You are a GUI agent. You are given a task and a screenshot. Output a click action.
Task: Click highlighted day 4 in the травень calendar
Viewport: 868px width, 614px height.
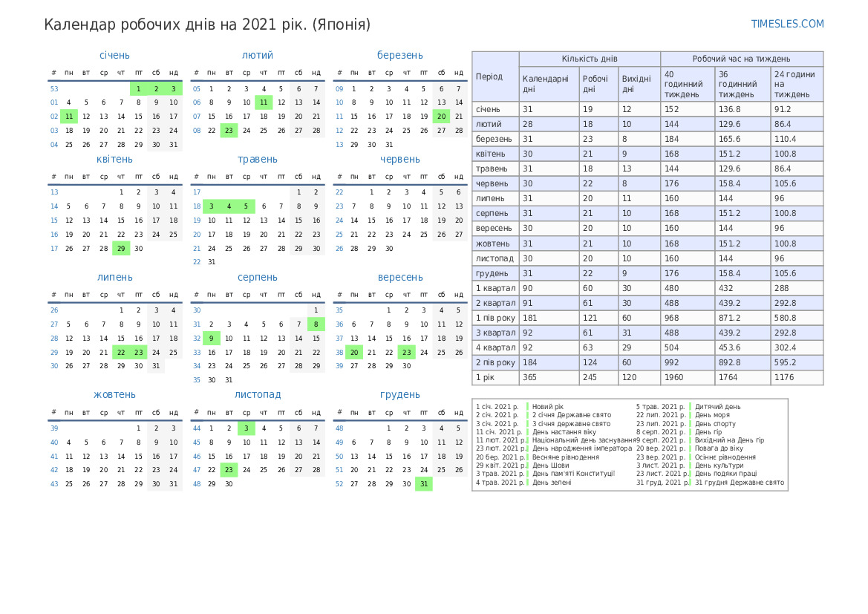coord(229,206)
